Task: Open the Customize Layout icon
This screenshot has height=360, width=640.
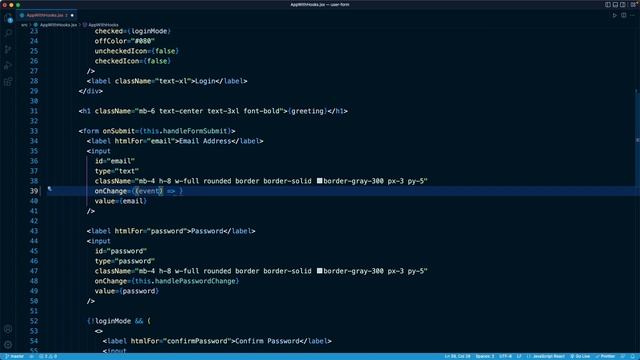Action: [633, 4]
